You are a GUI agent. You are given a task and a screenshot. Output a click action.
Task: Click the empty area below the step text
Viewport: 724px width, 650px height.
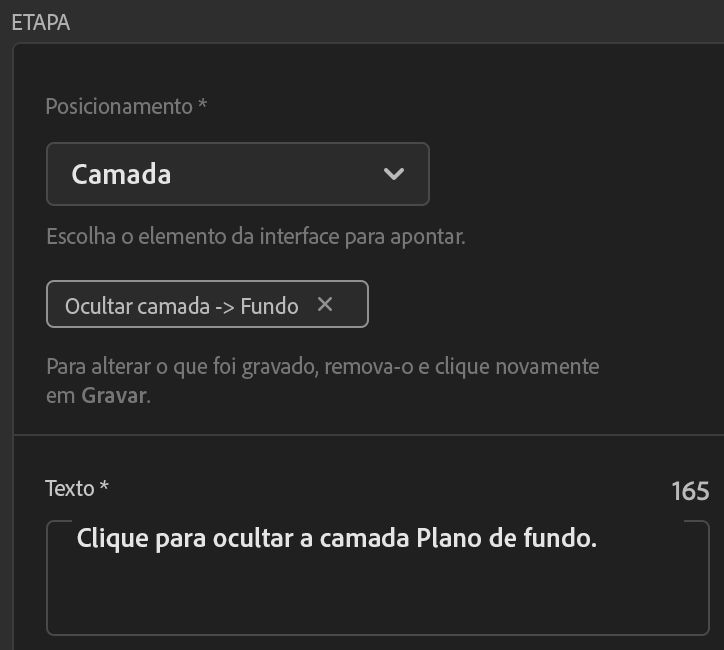[377, 598]
